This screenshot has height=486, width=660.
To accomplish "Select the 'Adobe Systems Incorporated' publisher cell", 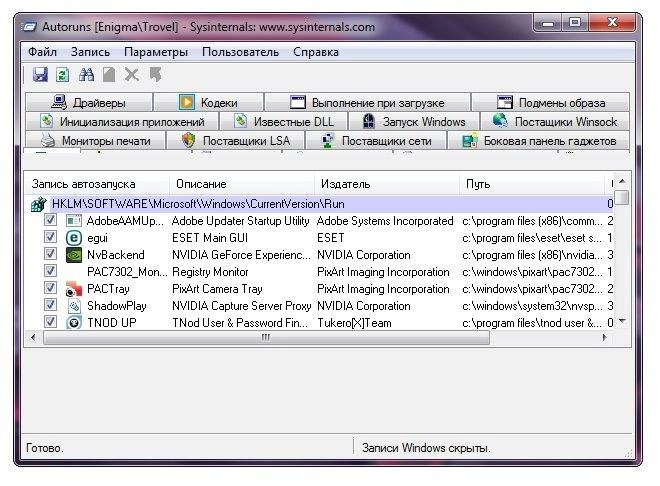I will pyautogui.click(x=385, y=221).
